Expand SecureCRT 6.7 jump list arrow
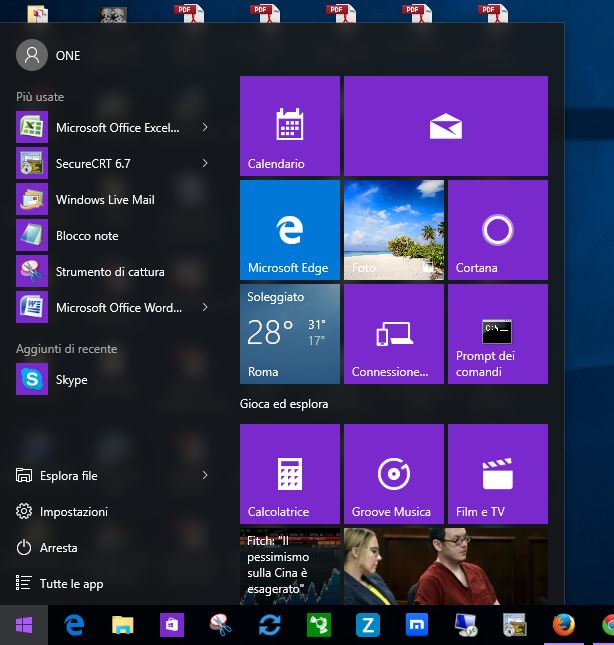 (205, 163)
